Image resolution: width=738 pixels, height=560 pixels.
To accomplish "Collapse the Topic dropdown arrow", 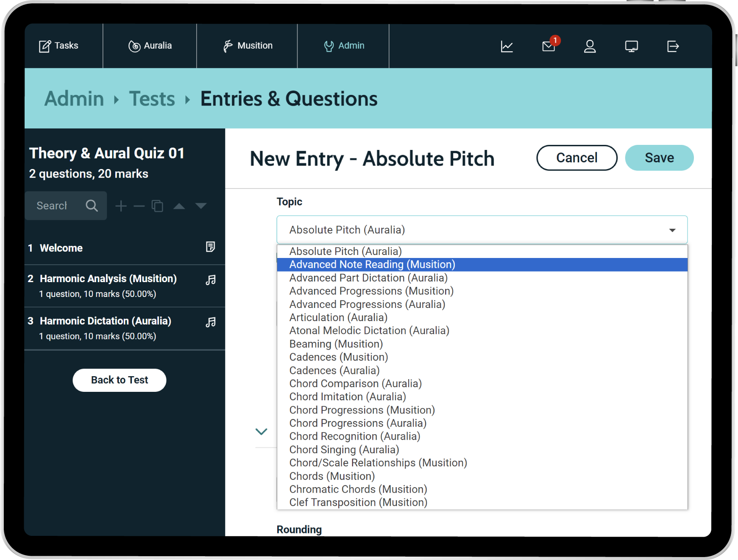I will coord(672,230).
